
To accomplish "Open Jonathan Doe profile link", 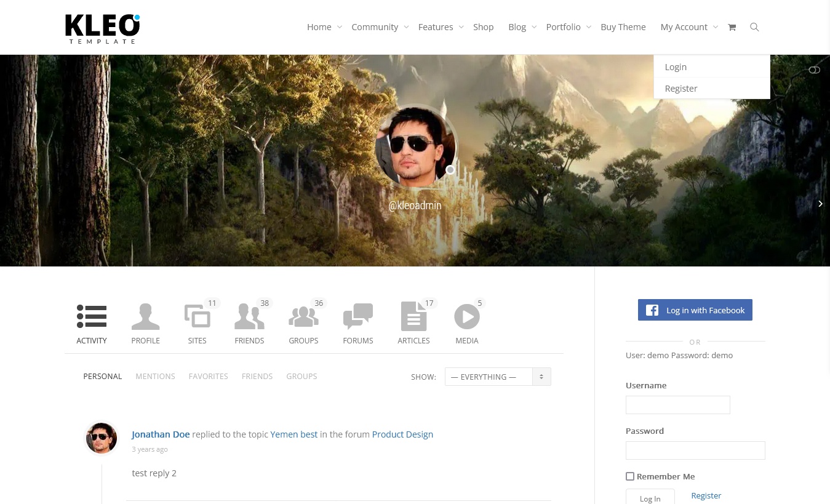I will pyautogui.click(x=161, y=434).
